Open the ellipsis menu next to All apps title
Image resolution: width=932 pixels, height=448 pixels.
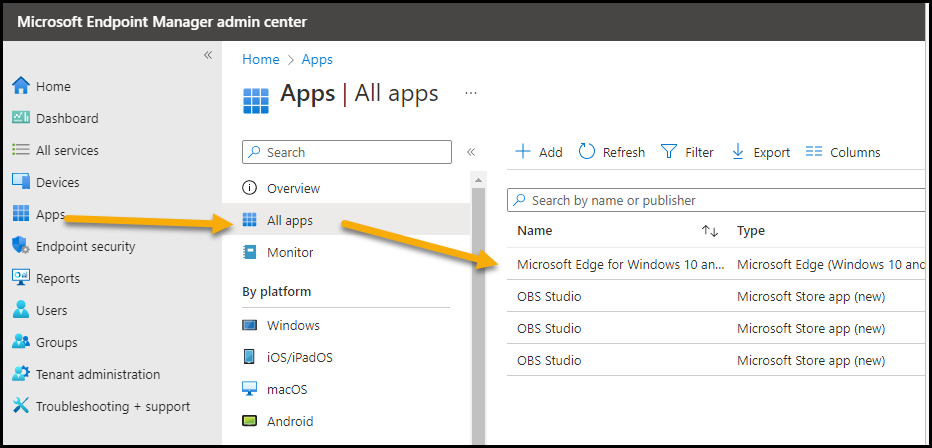[x=471, y=93]
